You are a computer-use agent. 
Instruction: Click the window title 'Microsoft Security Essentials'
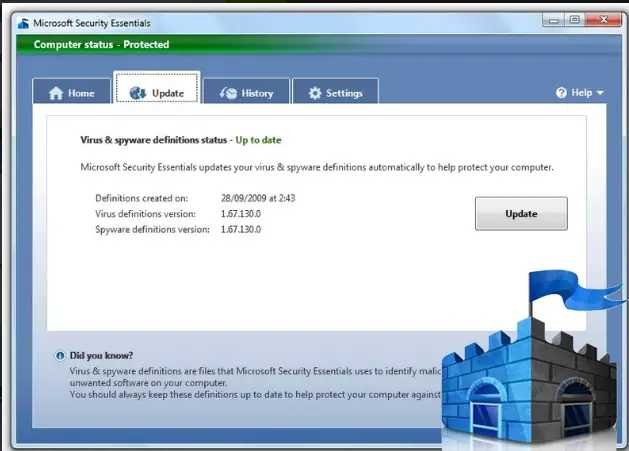click(x=92, y=23)
